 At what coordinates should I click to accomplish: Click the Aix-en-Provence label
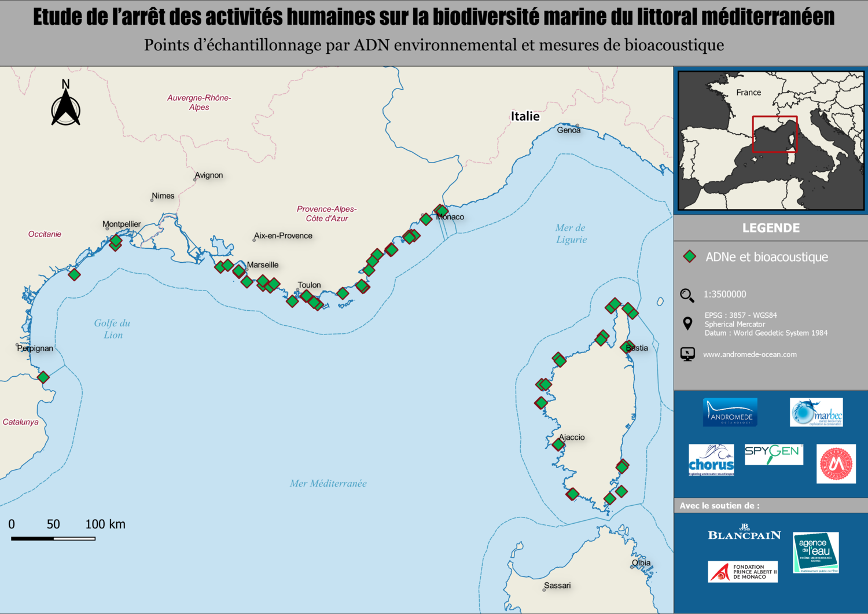[x=283, y=236]
